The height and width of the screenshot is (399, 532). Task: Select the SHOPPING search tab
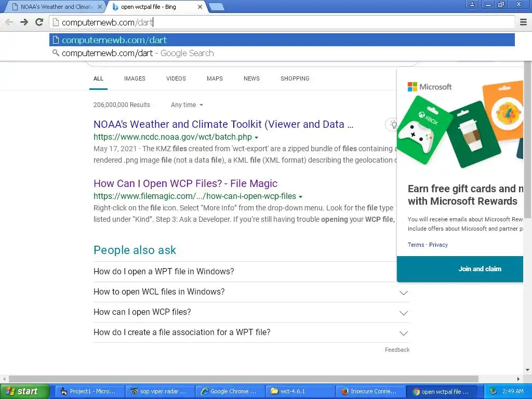click(295, 79)
